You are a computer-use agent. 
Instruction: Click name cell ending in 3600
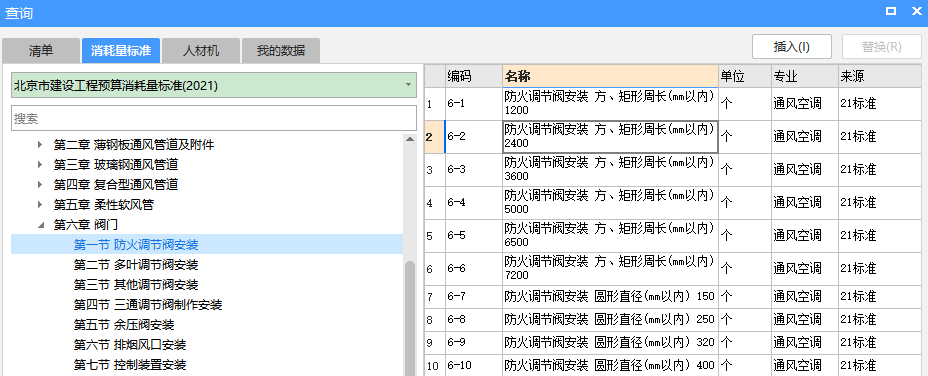pyautogui.click(x=611, y=170)
